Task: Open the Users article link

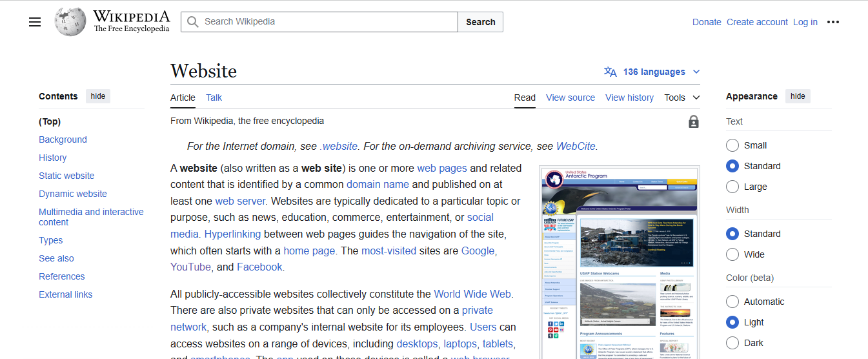Action: [x=483, y=327]
